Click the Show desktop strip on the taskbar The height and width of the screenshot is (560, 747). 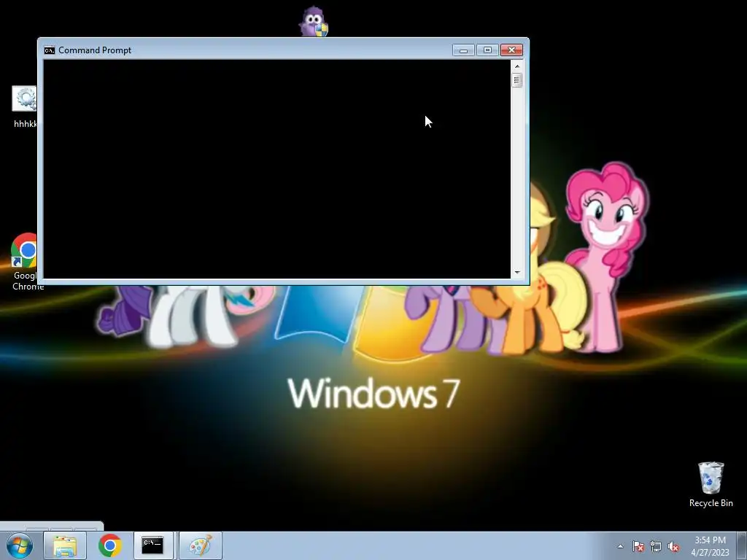[x=742, y=545]
